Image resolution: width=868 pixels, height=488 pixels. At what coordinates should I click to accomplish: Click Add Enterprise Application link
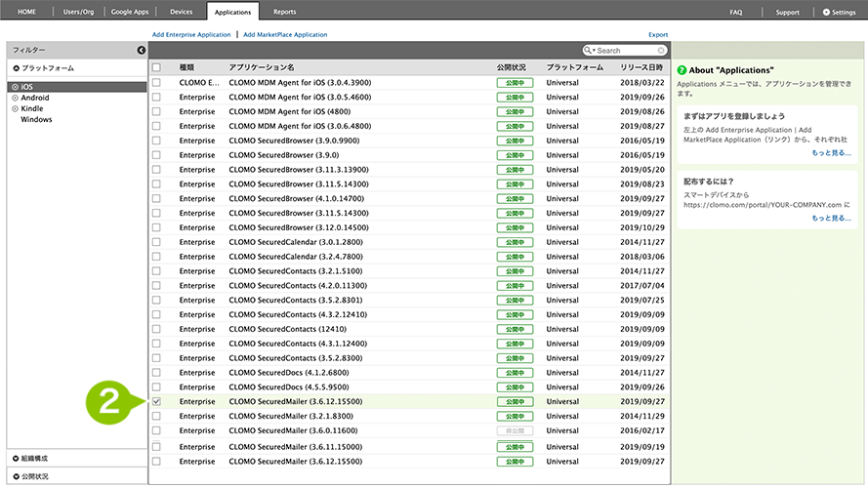tap(191, 34)
